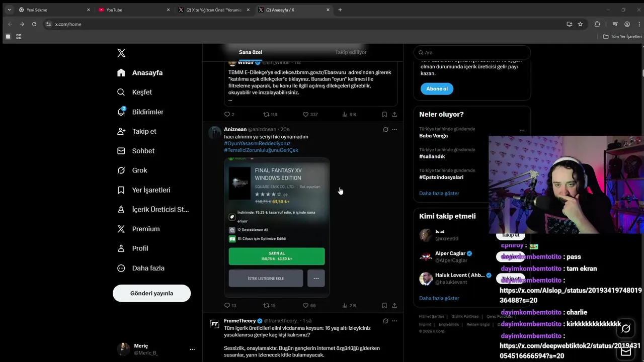Screen dimensions: 644x362
Task: Switch to Takip ediliyor tab
Action: [351, 52]
